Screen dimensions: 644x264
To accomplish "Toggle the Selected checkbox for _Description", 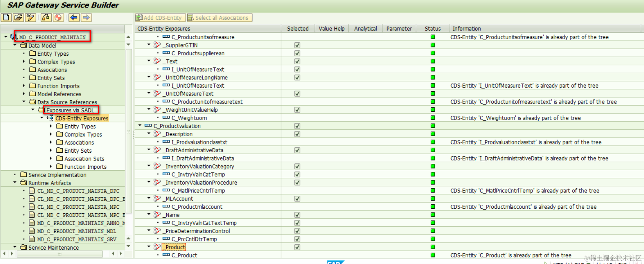I will (297, 134).
